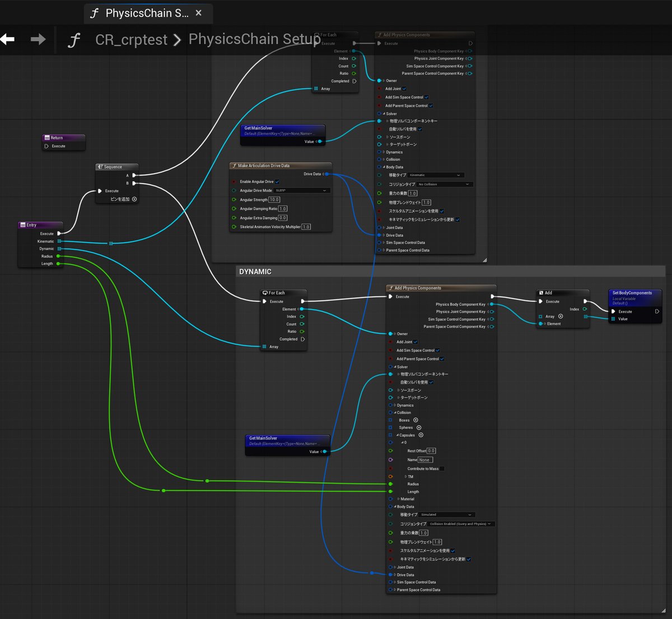Click the Execute output pin on Entry node

60,234
